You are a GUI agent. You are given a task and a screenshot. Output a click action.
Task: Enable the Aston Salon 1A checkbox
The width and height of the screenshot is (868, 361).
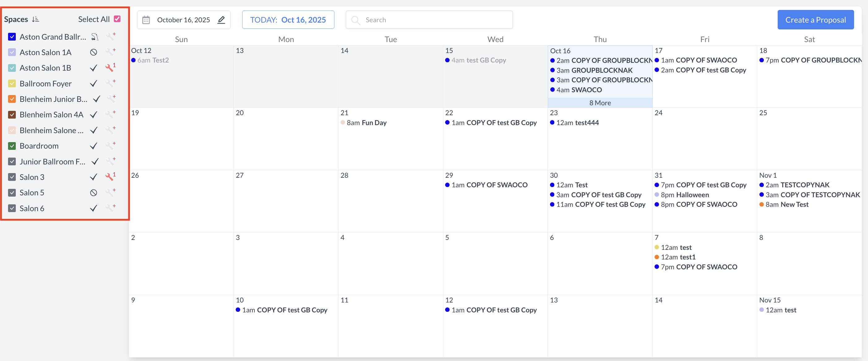[x=12, y=52]
